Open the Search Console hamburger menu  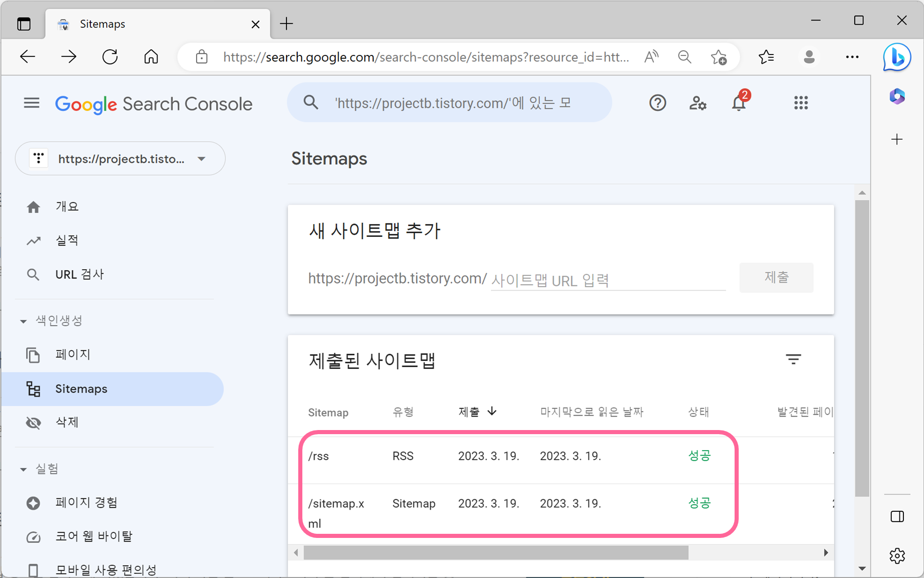tap(32, 103)
